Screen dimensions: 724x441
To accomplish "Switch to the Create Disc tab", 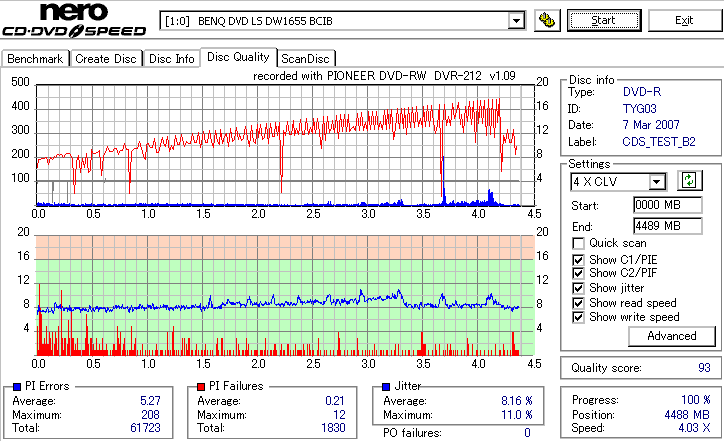I will tap(106, 59).
